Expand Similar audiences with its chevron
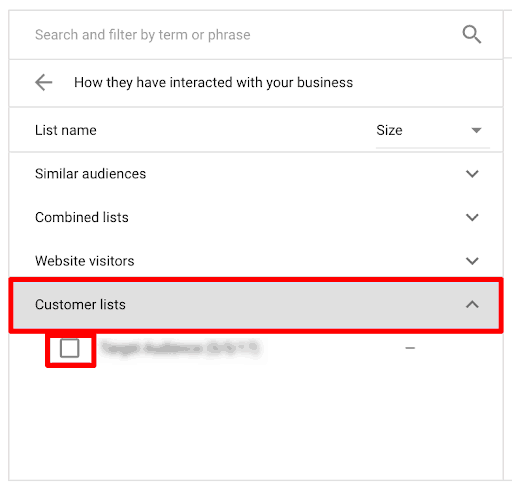Image resolution: width=512 pixels, height=492 pixels. pyautogui.click(x=472, y=174)
